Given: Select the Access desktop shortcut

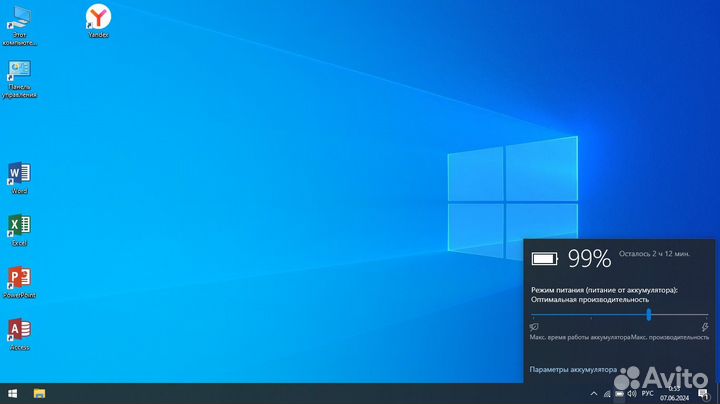Looking at the screenshot, I should pyautogui.click(x=19, y=334).
